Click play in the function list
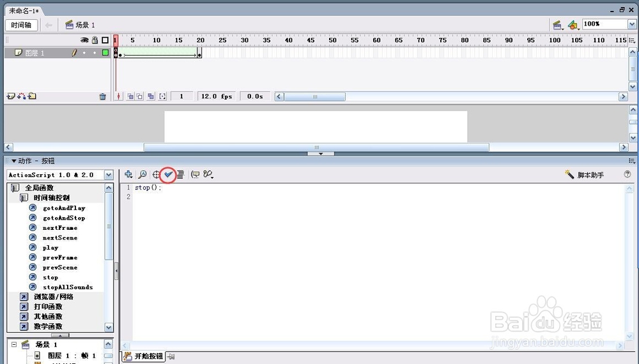This screenshot has height=364, width=639. coord(50,248)
